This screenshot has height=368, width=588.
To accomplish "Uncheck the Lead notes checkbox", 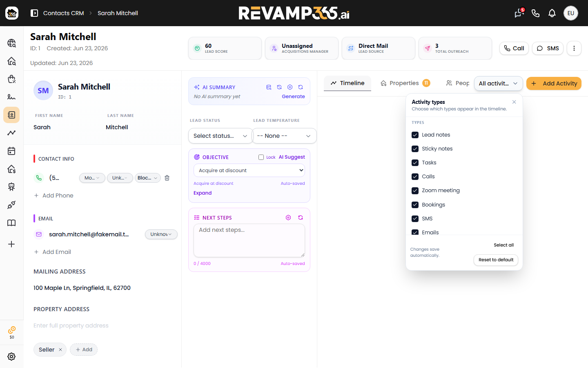I will 415,135.
